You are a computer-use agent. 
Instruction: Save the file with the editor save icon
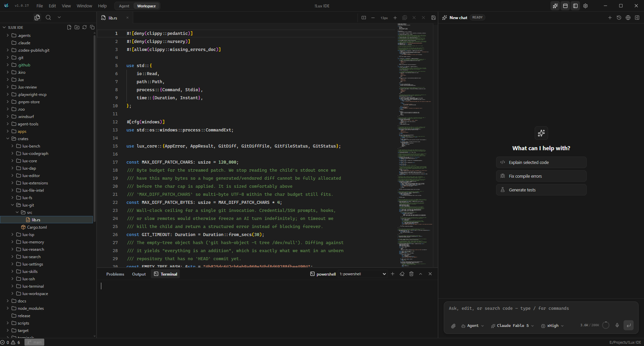pos(433,18)
